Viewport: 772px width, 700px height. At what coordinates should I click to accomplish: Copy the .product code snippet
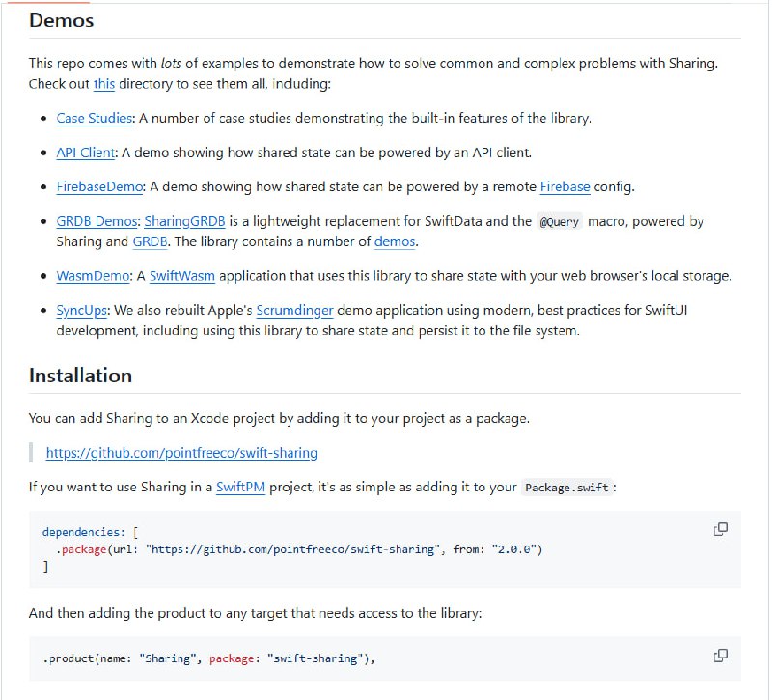tap(720, 656)
